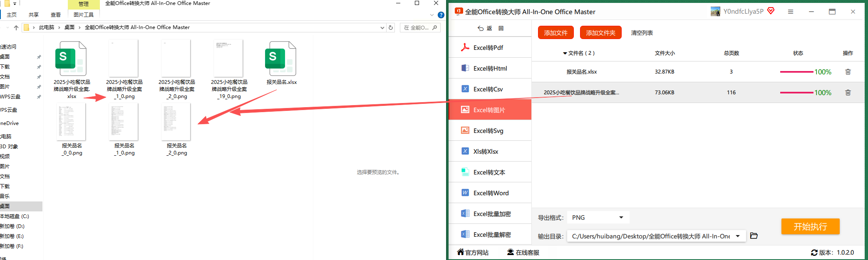Open the Excel转Svg tool

[x=490, y=130]
